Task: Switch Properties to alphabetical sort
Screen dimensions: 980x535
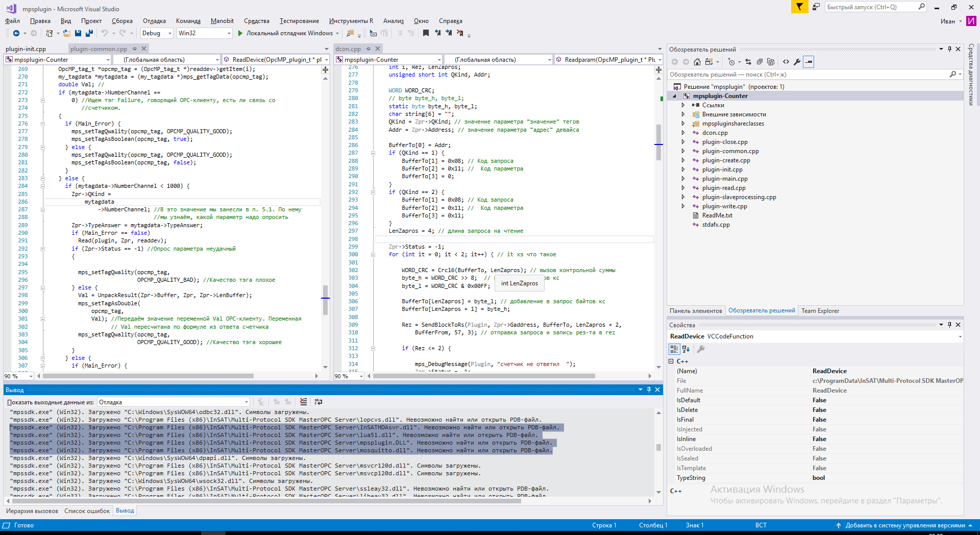Action: [686, 349]
